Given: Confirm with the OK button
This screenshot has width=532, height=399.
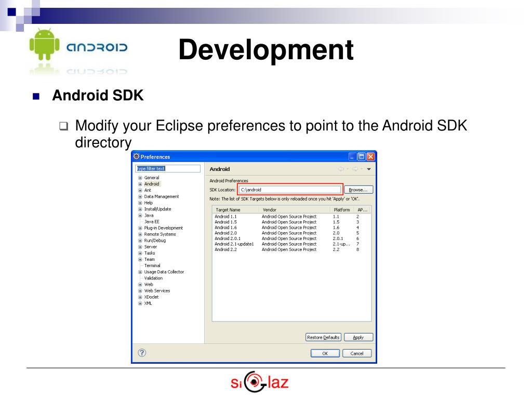Looking at the screenshot, I should click(325, 353).
